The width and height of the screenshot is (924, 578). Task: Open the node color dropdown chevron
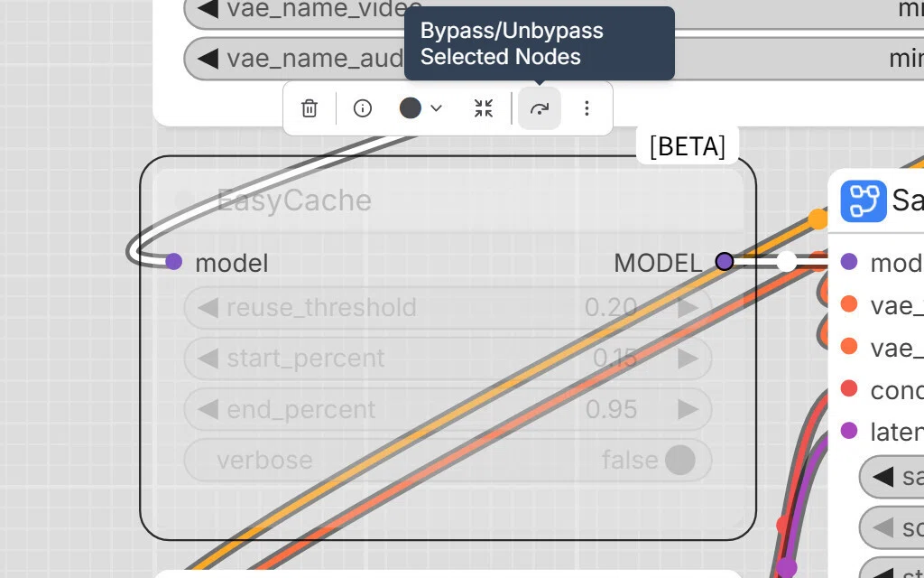pos(436,108)
